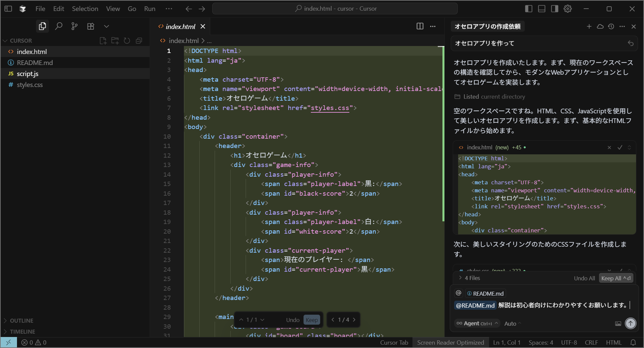Open chat panel more options ellipsis
The height and width of the screenshot is (348, 644).
pos(622,26)
